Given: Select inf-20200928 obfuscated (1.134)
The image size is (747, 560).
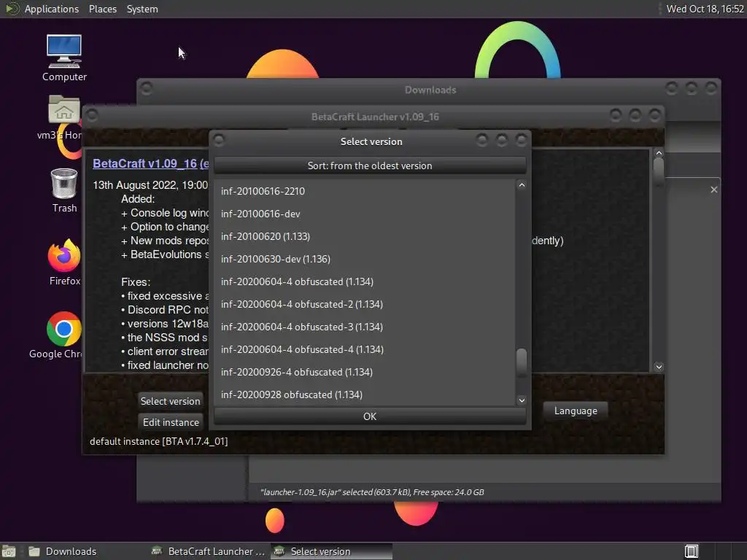Looking at the screenshot, I should click(365, 394).
